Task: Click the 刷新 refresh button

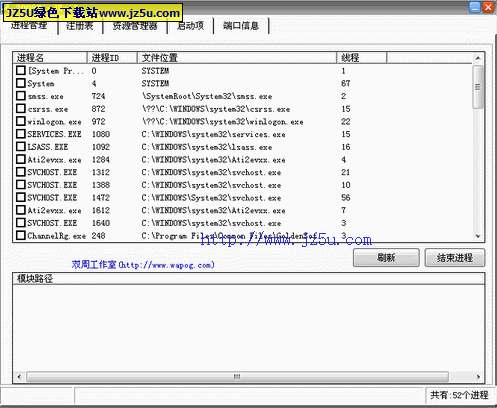Action: point(386,258)
